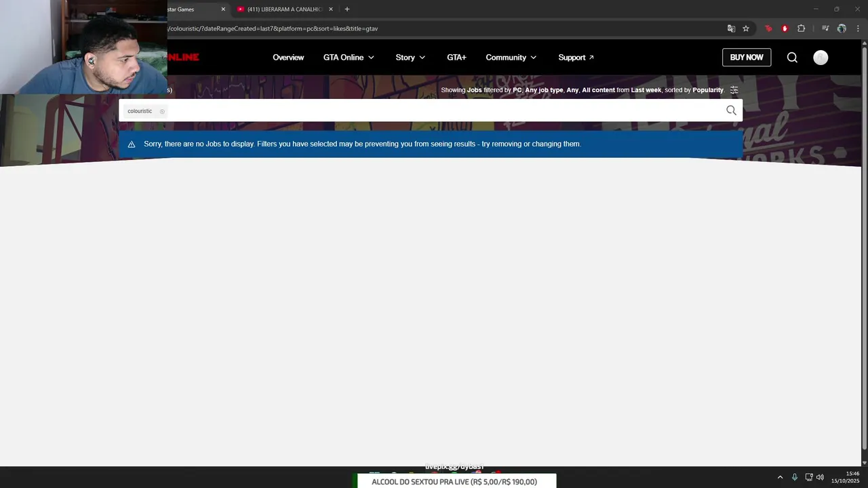Viewport: 868px width, 488px height.
Task: Click the BUY NOW button
Action: pos(747,58)
